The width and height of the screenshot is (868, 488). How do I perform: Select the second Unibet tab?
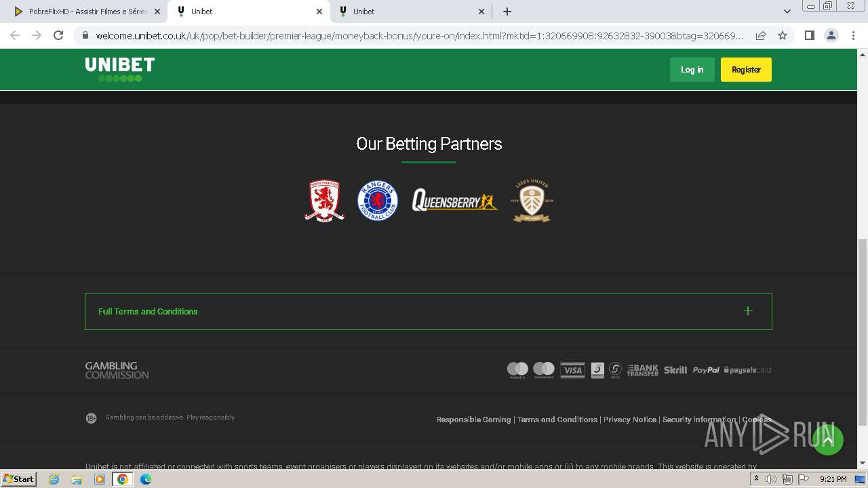tap(249, 12)
